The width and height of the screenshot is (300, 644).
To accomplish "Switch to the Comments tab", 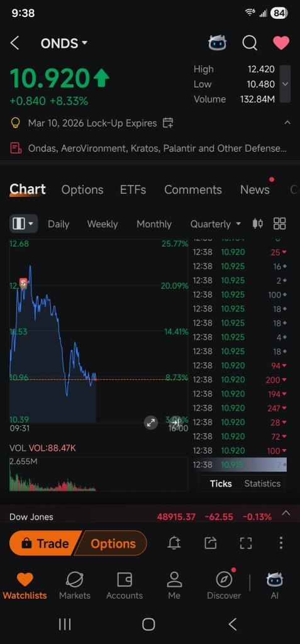I will (193, 190).
